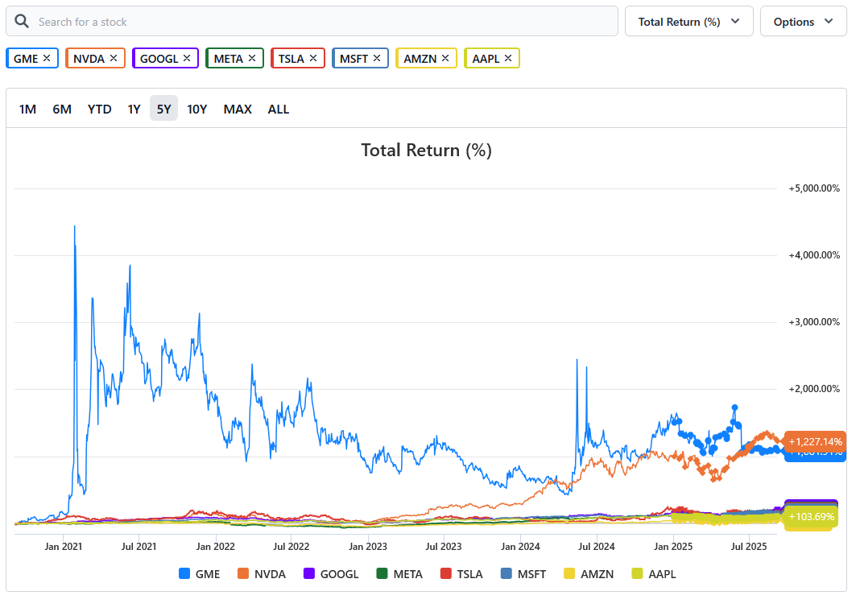This screenshot has width=856, height=616.
Task: Click the Jan 2024 x-axis label
Action: pyautogui.click(x=520, y=547)
